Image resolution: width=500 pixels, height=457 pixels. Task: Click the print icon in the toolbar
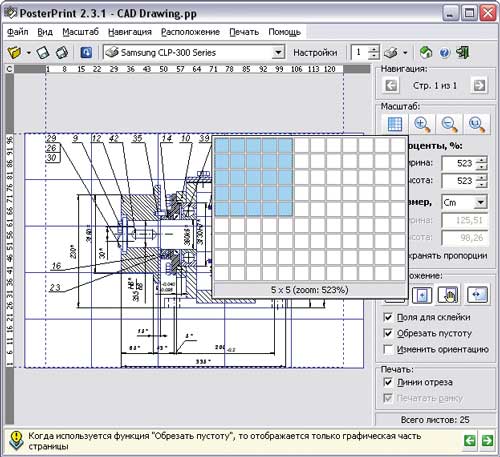[x=391, y=52]
